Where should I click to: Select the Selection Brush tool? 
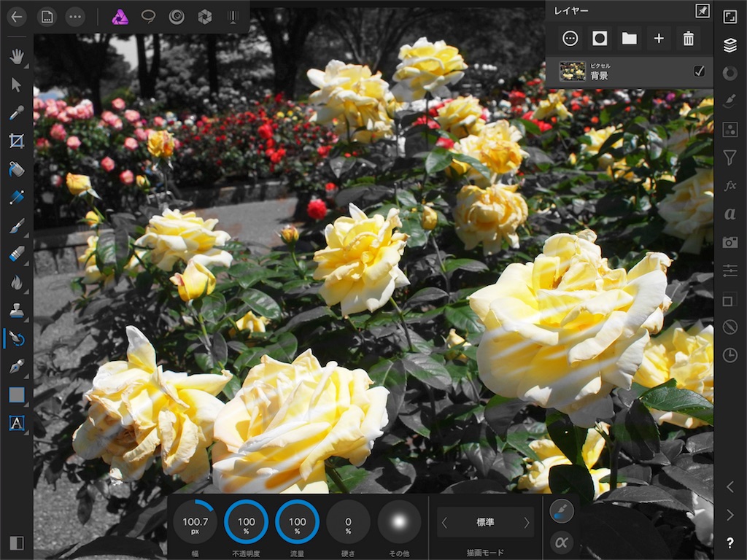[x=17, y=197]
